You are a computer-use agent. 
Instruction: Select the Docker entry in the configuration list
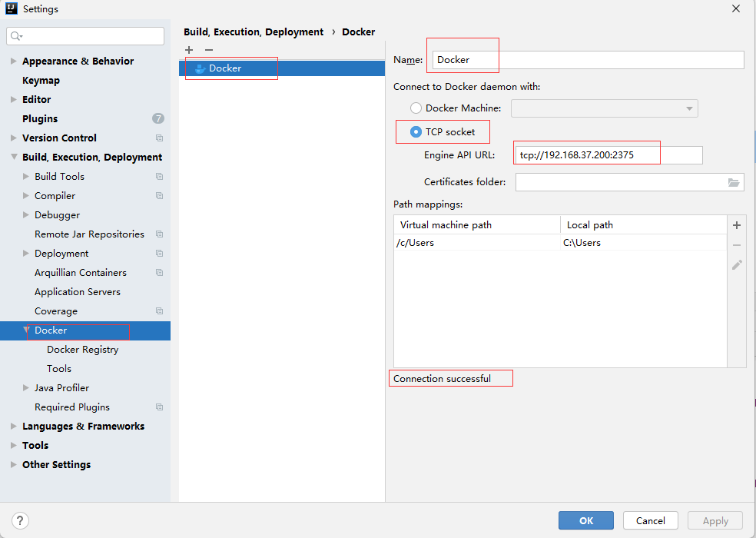282,68
